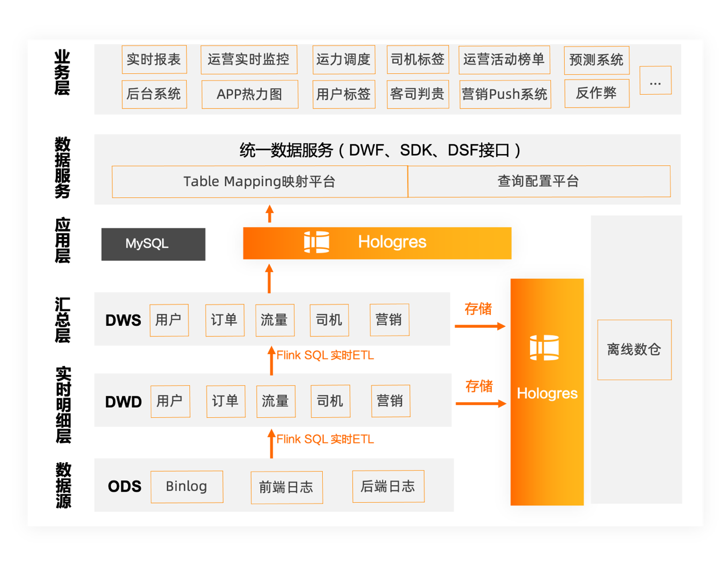Select the 前端日志 box

287,487
